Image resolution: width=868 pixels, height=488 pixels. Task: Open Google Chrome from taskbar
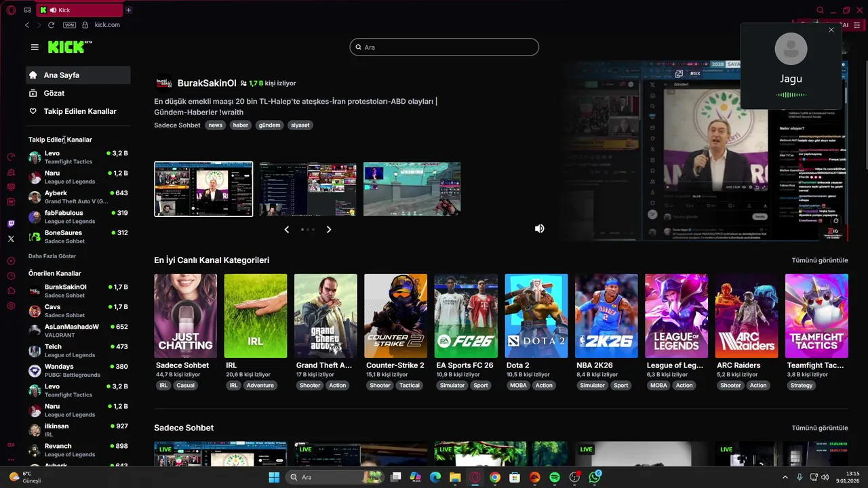point(495,477)
